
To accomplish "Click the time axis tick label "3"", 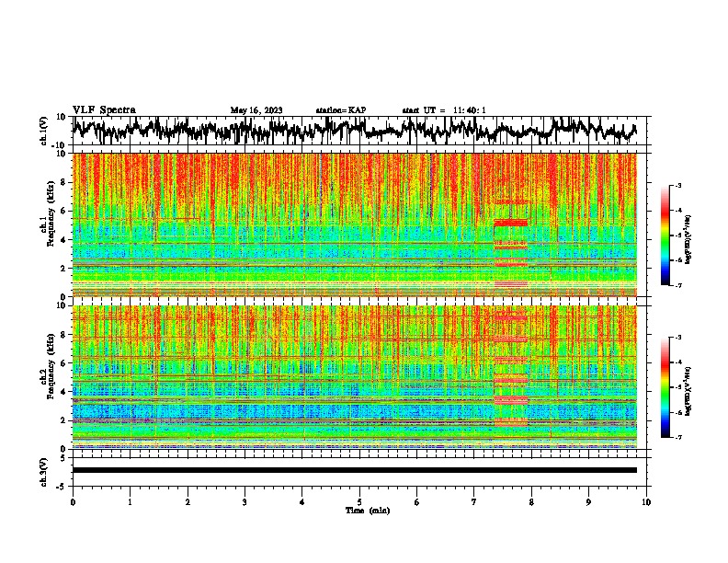I will click(245, 502).
